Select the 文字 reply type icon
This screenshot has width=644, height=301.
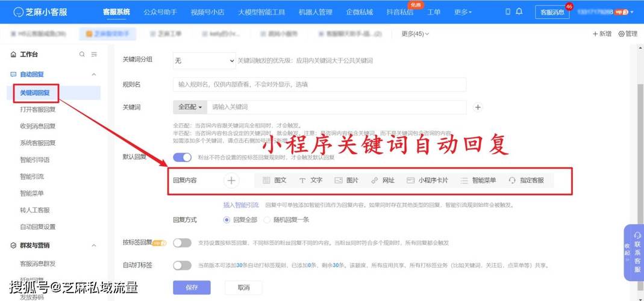point(302,180)
